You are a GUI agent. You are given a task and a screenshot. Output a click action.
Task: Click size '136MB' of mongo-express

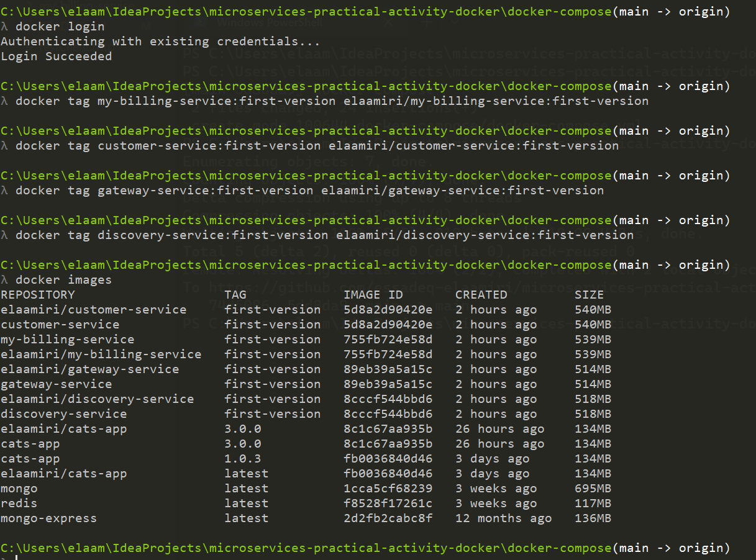593,518
